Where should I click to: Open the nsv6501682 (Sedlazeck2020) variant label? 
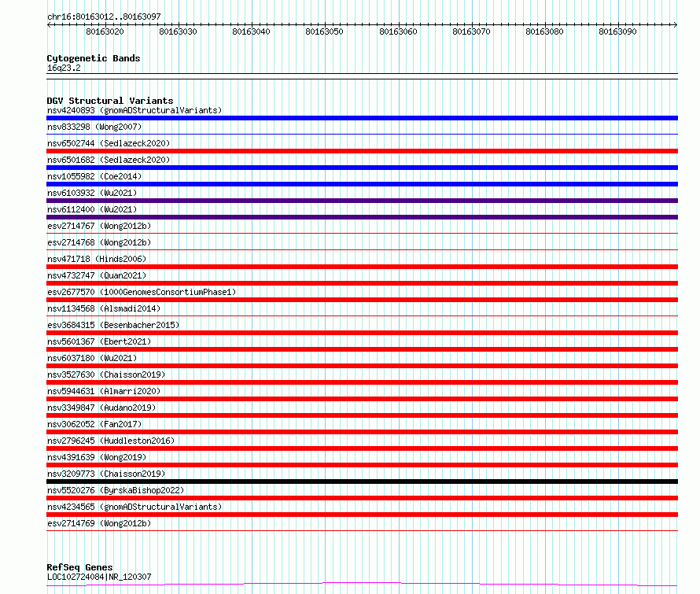pyautogui.click(x=109, y=160)
